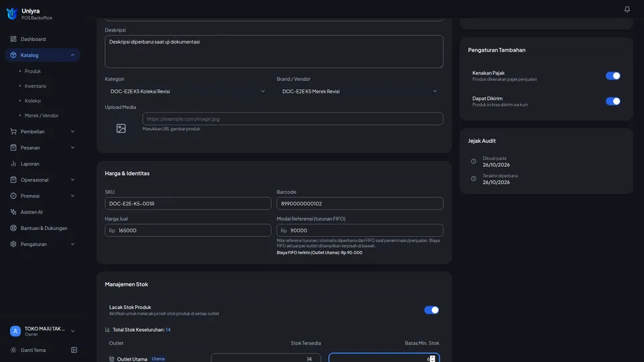The height and width of the screenshot is (362, 644).
Task: Open the Kategori dropdown
Action: click(x=188, y=92)
